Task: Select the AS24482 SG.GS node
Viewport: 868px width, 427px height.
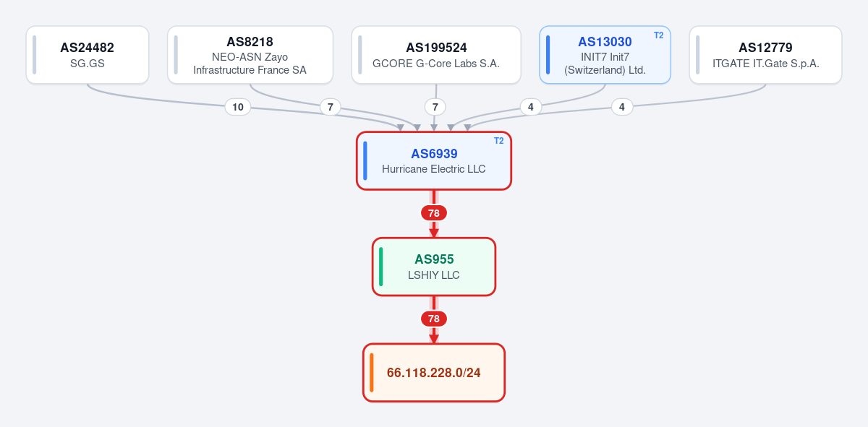Action: click(88, 55)
